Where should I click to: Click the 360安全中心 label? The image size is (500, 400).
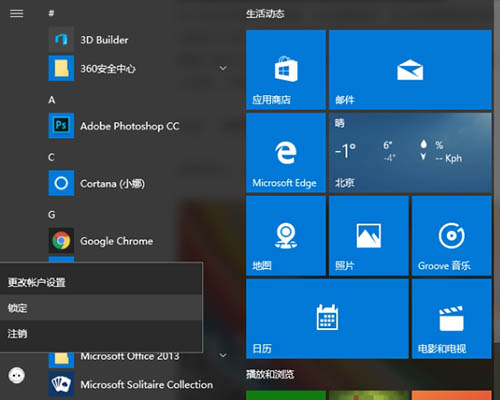pos(108,69)
